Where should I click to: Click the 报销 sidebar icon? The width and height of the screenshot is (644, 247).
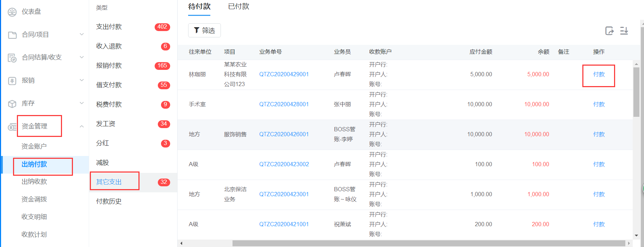point(12,81)
